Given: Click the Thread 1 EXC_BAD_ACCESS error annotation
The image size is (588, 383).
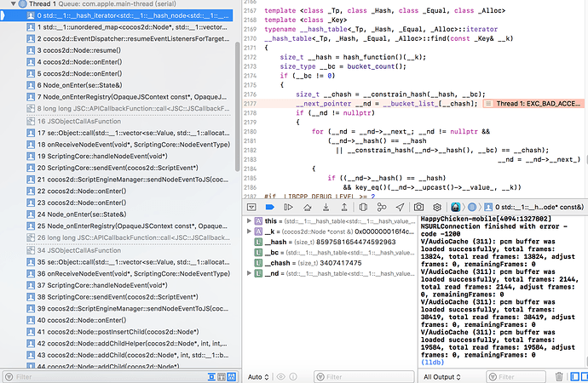Looking at the screenshot, I should pos(533,103).
